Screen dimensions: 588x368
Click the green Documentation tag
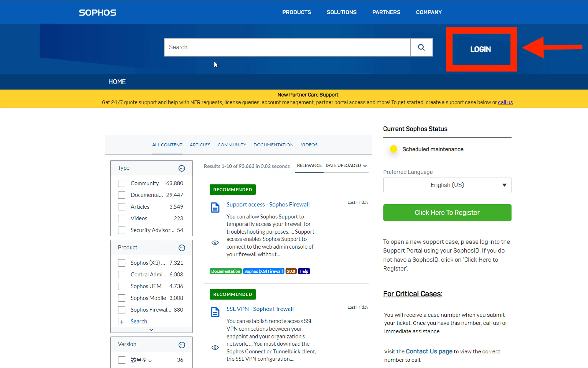[x=226, y=271]
